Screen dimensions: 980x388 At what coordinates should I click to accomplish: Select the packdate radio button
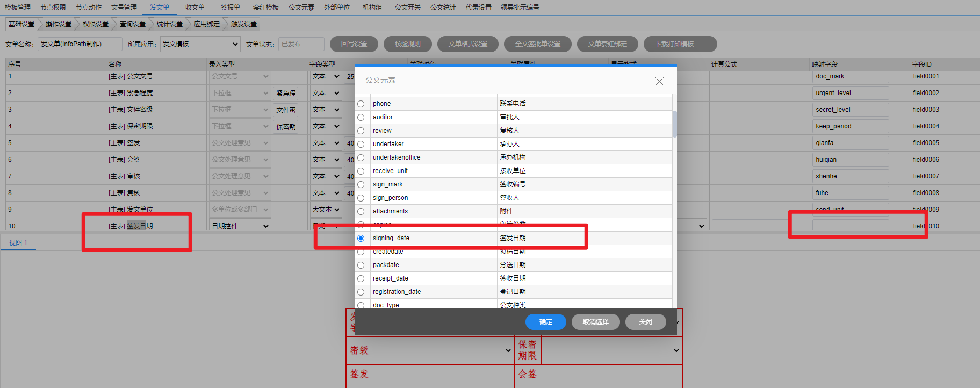(x=361, y=265)
